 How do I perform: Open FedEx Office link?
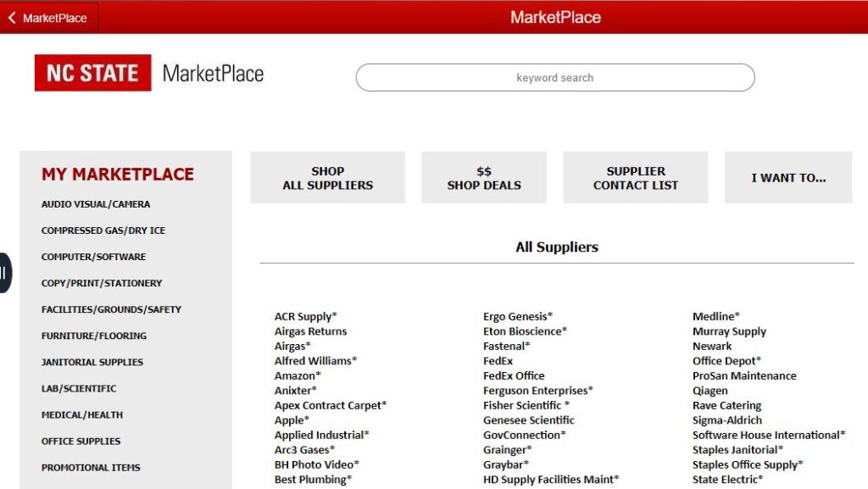click(514, 375)
